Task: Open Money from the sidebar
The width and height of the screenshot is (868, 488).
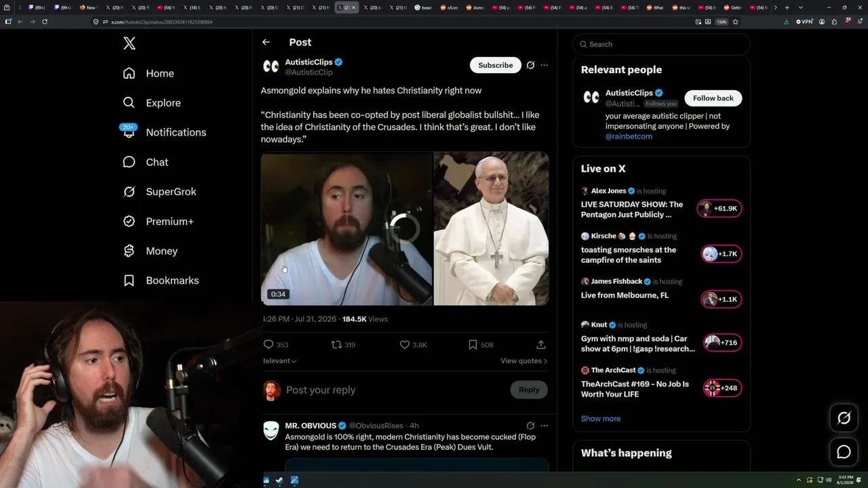Action: coord(150,251)
